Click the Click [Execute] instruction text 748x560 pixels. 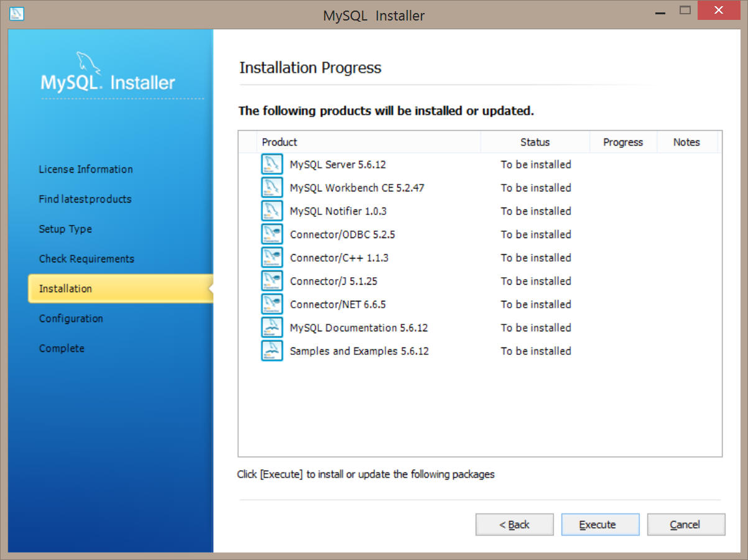coord(366,474)
